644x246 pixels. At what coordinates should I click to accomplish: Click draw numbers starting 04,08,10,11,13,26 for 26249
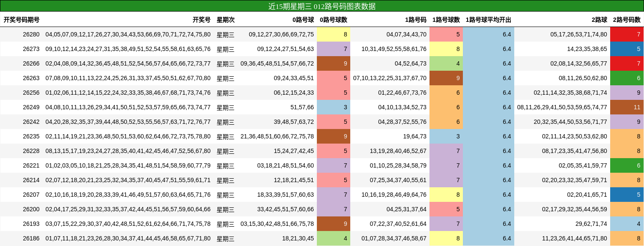pyautogui.click(x=128, y=107)
